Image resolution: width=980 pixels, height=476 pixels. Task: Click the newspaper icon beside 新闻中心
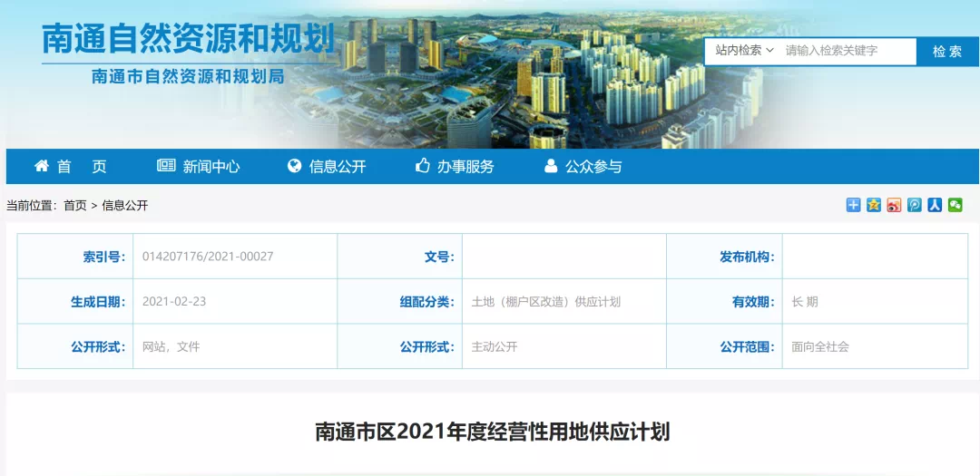point(166,166)
